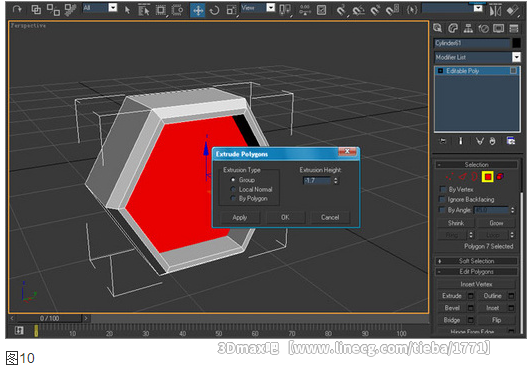This screenshot has width=530, height=367.
Task: Switch to the Display panel tab
Action: coord(499,28)
